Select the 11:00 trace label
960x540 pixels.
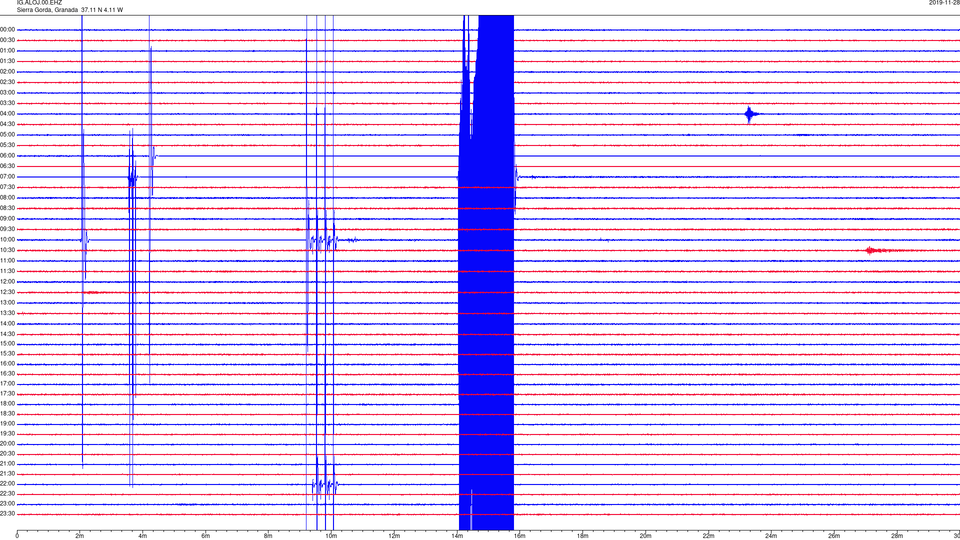click(x=7, y=260)
